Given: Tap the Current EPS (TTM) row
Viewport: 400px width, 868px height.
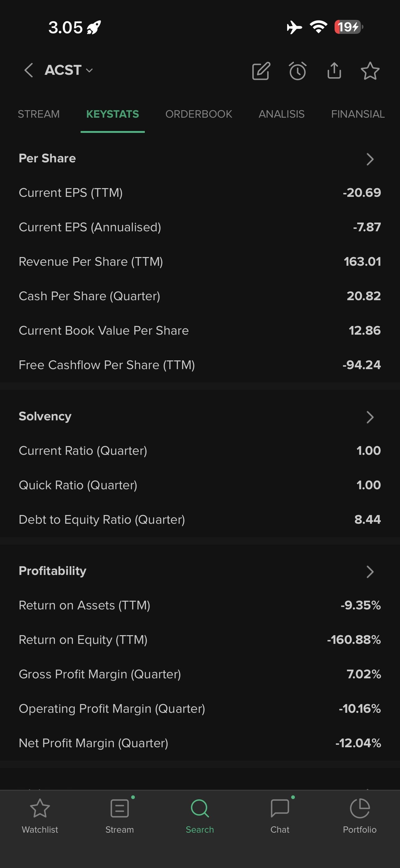Looking at the screenshot, I should (200, 193).
